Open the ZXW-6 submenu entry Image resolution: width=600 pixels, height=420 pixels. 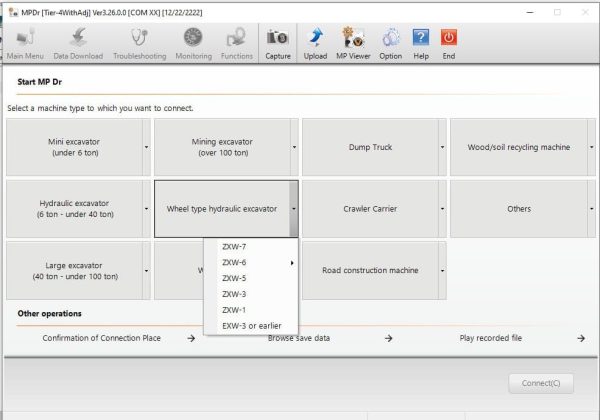click(x=251, y=262)
